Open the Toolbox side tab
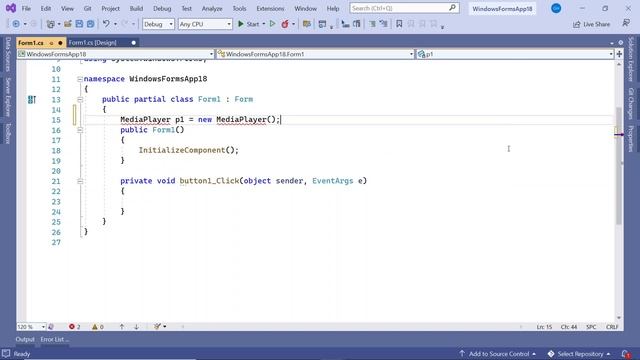640x360 pixels. point(8,133)
